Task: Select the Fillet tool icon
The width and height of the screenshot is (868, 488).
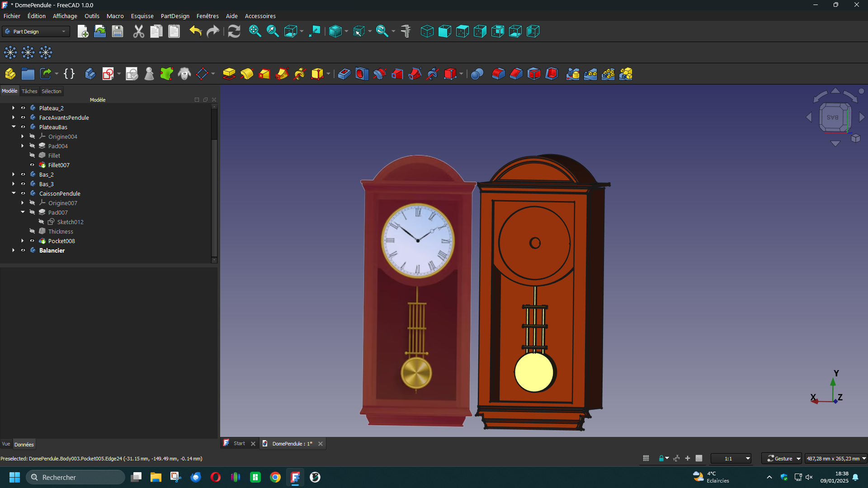Action: [499, 74]
